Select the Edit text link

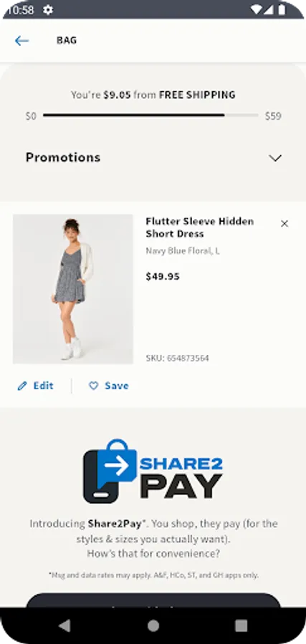(x=43, y=386)
